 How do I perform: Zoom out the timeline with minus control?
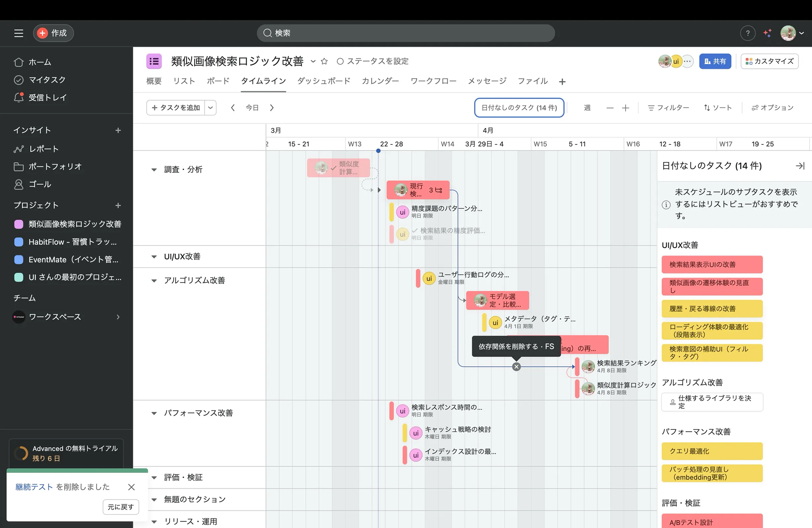[x=610, y=108]
